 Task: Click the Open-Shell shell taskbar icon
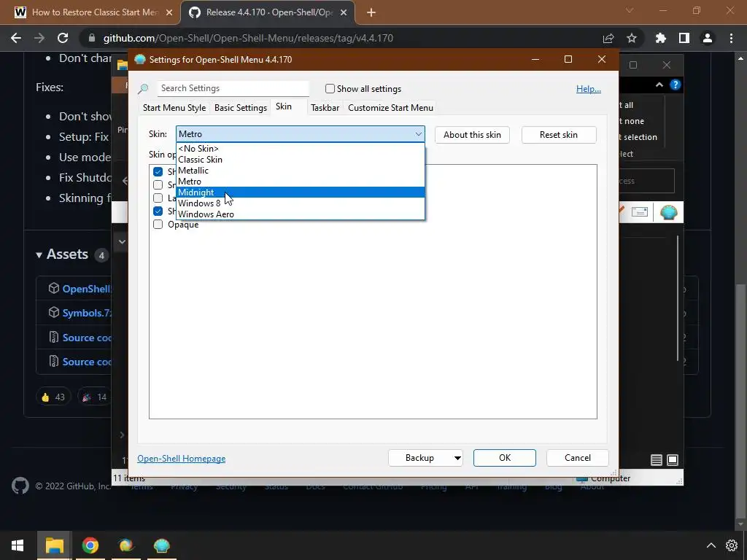coord(125,545)
